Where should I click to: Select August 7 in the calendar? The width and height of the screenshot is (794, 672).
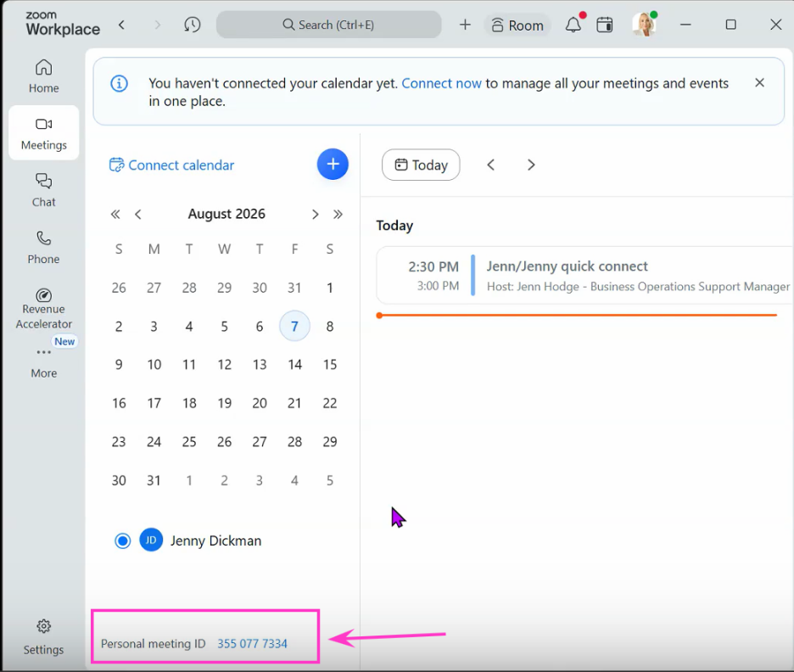click(x=294, y=326)
